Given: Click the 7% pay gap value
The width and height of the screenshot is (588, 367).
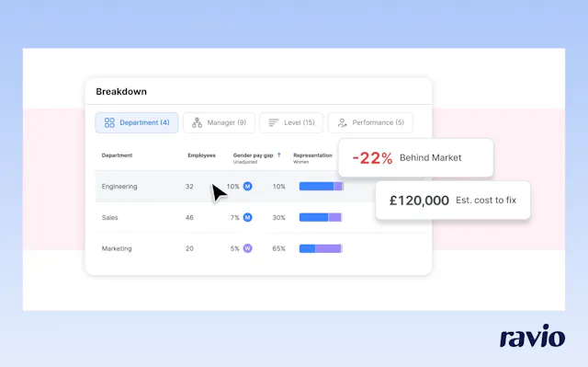Looking at the screenshot, I should (235, 218).
